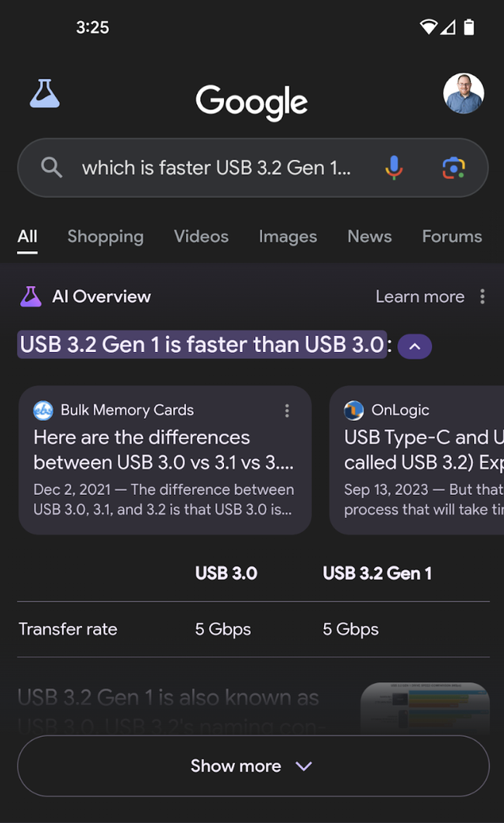
Task: Start a voice search with the microphone icon
Action: point(394,168)
